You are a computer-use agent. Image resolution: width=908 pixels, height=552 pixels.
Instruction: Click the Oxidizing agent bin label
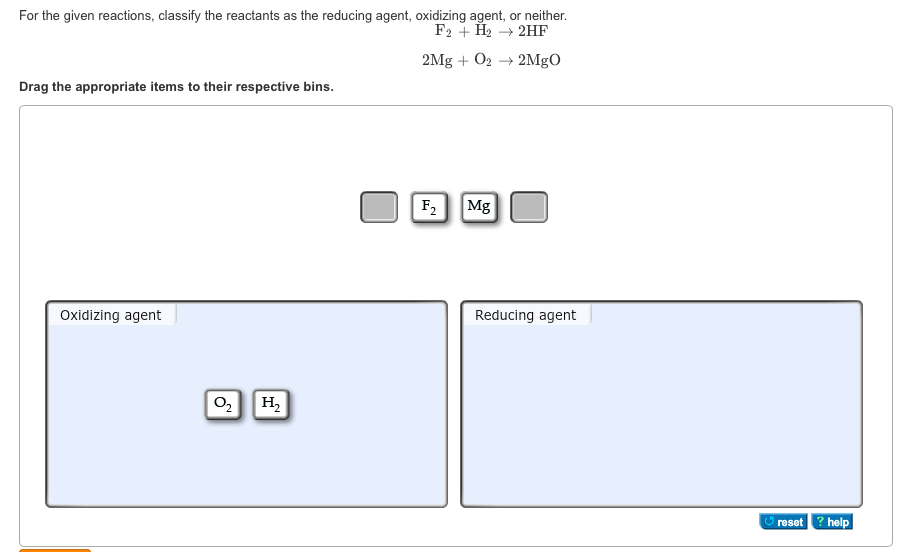tap(111, 315)
